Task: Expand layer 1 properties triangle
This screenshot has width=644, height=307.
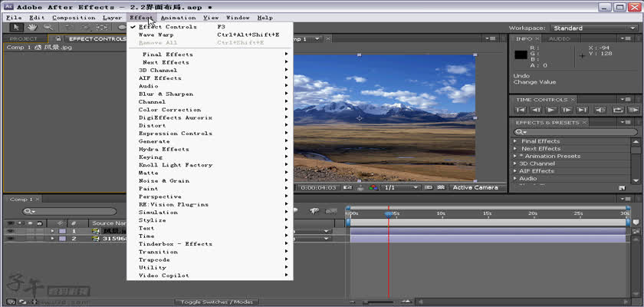Action: (x=53, y=231)
